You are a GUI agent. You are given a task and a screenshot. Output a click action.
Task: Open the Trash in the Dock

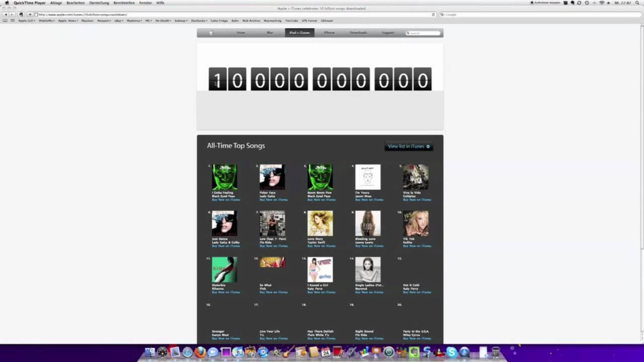point(495,352)
